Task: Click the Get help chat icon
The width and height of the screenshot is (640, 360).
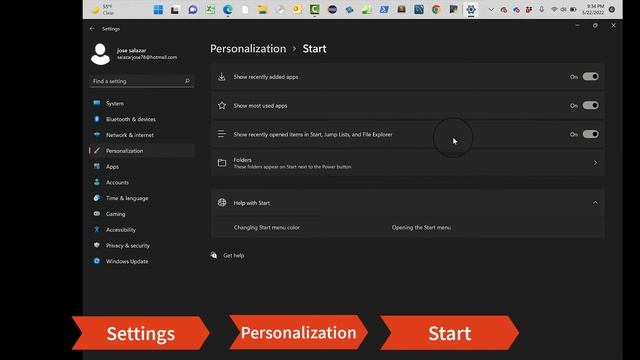Action: click(214, 256)
